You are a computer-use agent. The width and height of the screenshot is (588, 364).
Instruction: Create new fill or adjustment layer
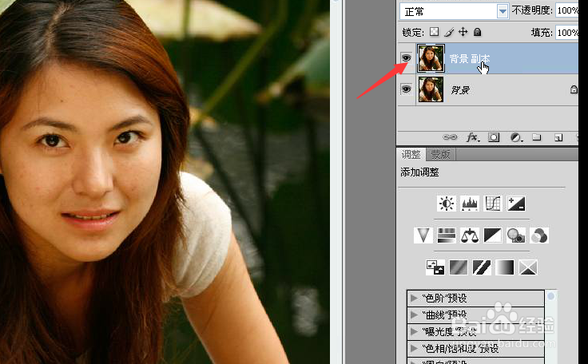(516, 137)
